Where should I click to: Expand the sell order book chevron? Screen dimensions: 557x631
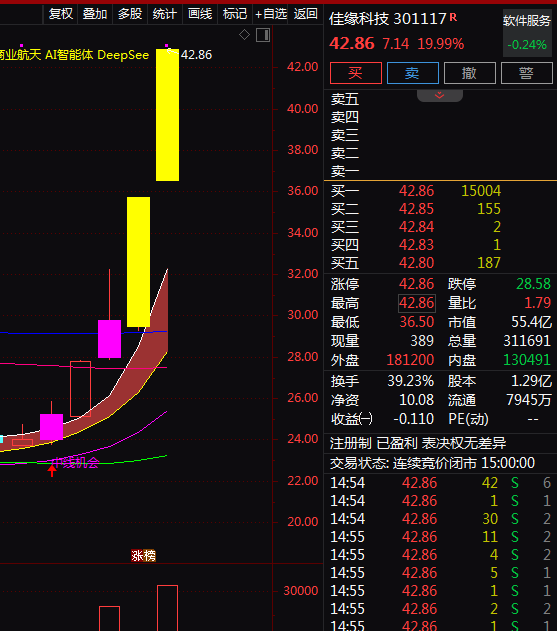(x=439, y=95)
